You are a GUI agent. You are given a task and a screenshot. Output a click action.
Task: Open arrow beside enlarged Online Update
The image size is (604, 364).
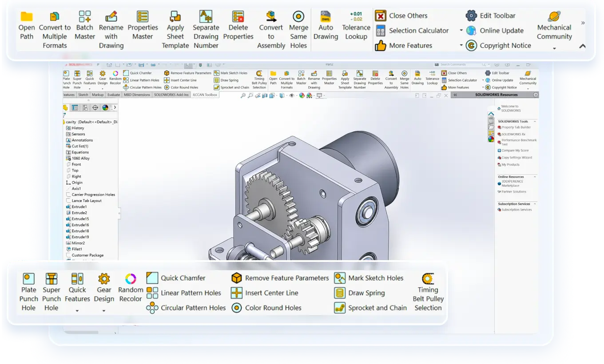point(461,31)
